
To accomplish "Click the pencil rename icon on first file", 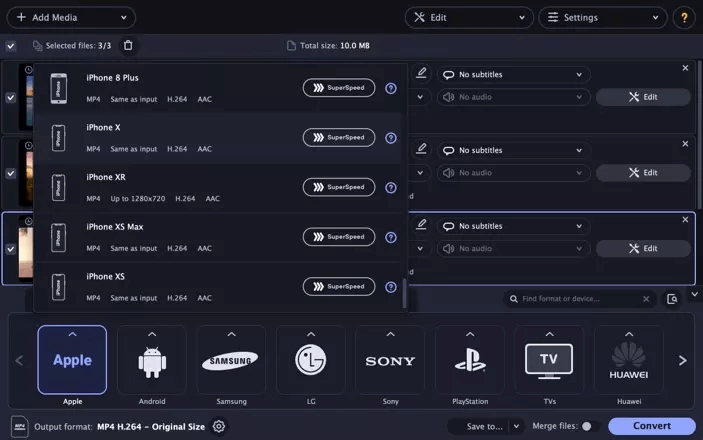I will (x=421, y=73).
